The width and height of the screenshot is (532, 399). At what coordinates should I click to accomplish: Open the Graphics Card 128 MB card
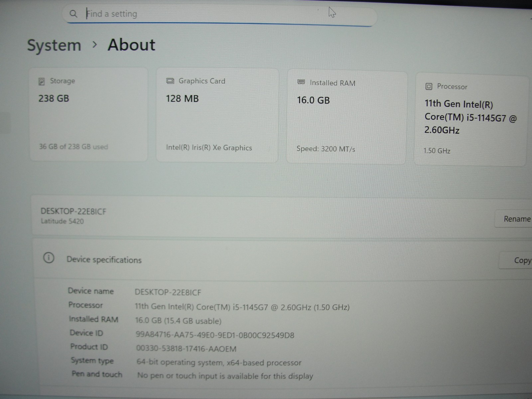(217, 115)
